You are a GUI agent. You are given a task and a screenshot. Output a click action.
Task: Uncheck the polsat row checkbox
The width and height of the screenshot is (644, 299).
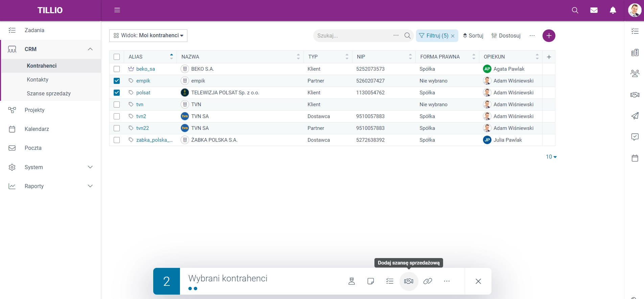pyautogui.click(x=117, y=93)
